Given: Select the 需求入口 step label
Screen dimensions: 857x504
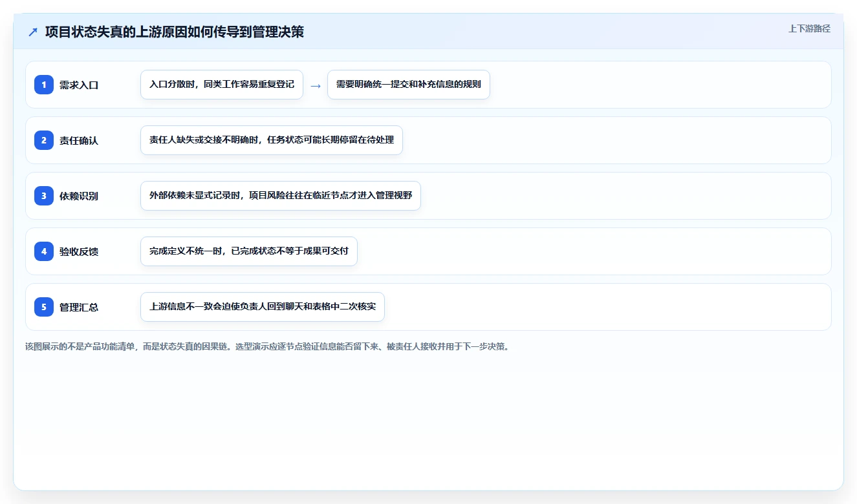Looking at the screenshot, I should click(x=79, y=85).
